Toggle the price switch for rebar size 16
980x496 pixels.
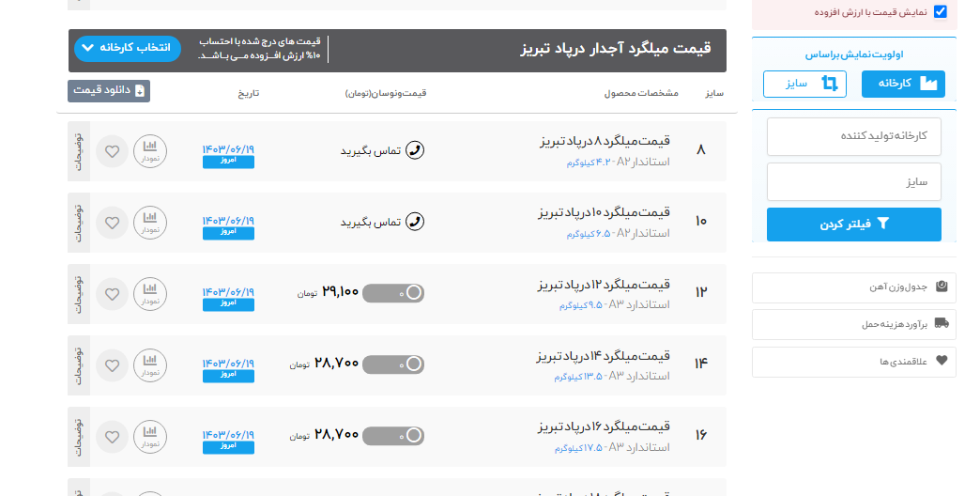[x=393, y=436]
